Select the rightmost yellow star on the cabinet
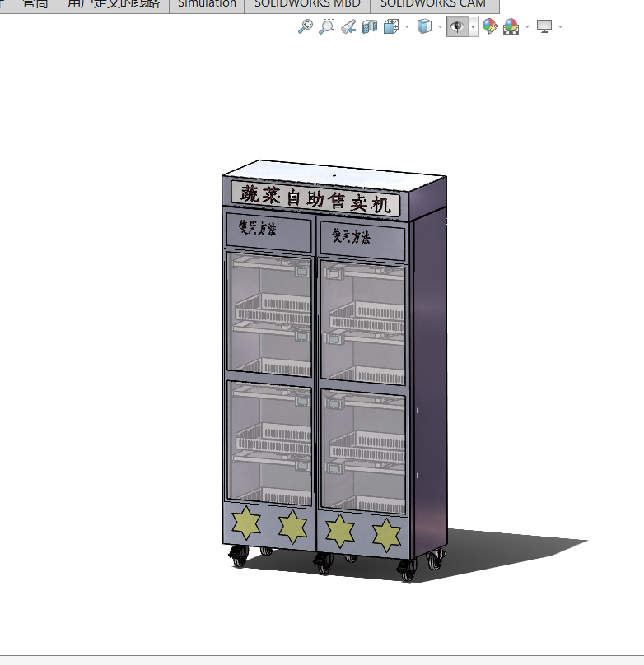The image size is (644, 665). 386,535
